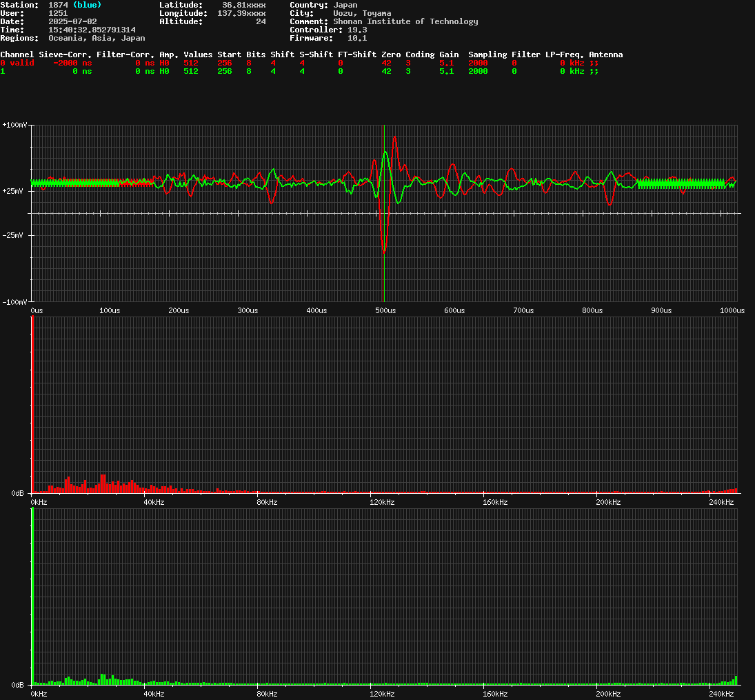Click the date 2025-07-02

coord(72,21)
